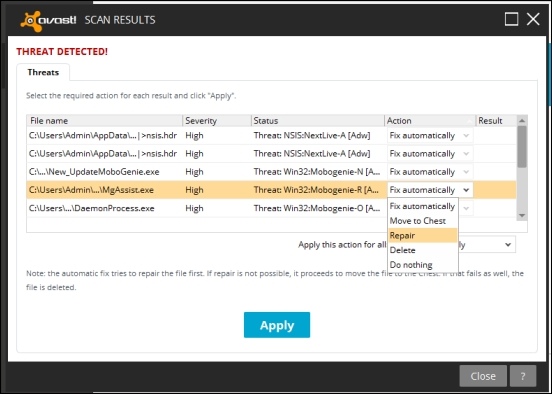Choose 'Do nothing' from the dropdown list
The image size is (552, 394).
pyautogui.click(x=422, y=265)
